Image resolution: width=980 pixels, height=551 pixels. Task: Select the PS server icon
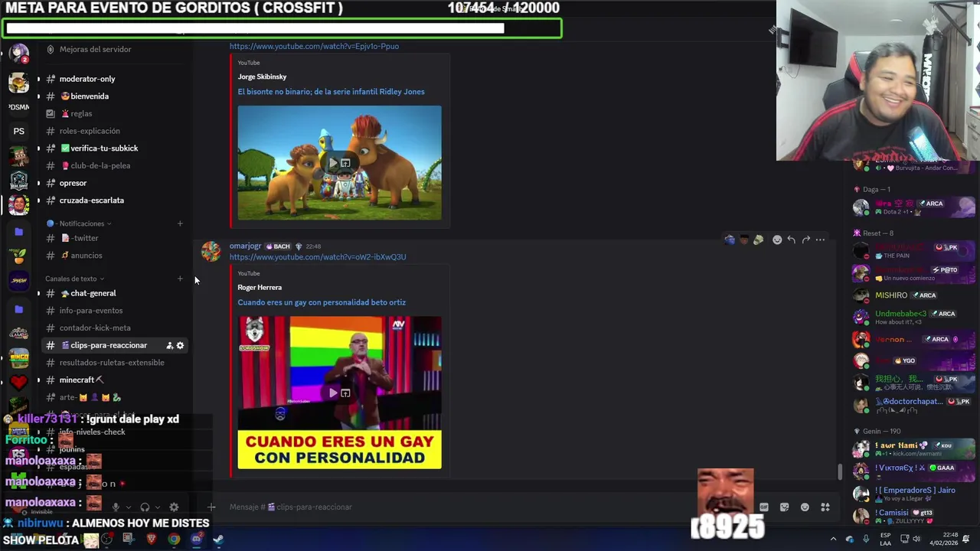[x=19, y=131]
